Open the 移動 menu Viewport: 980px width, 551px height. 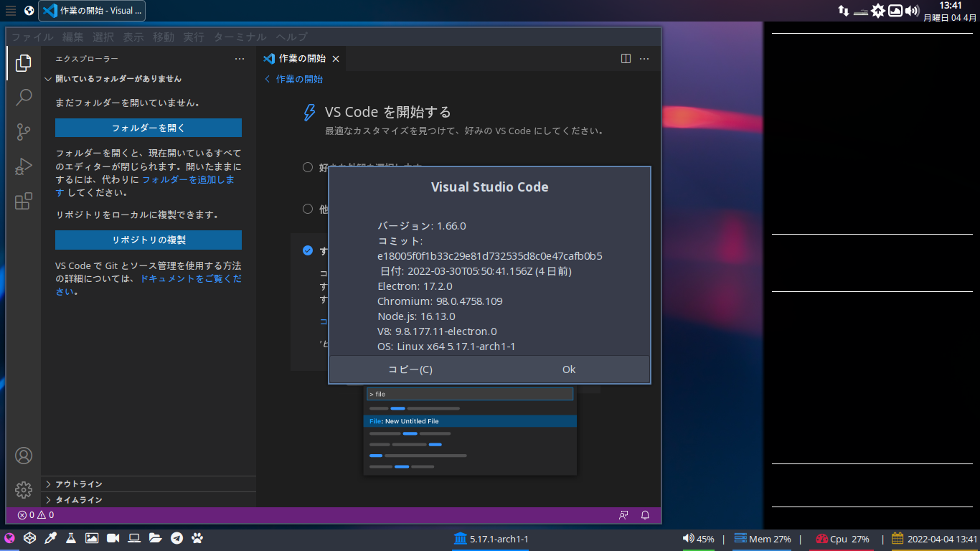click(164, 37)
